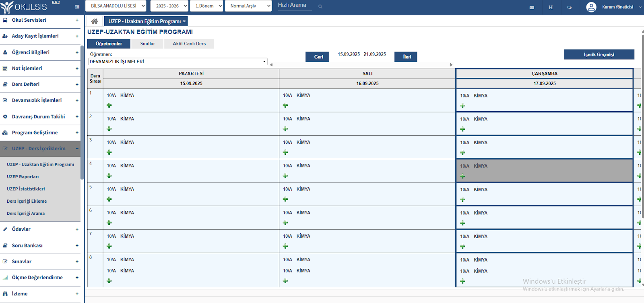Switch to the Aktif Canlı Ders tab
Screen dimensions: 644x303
189,44
